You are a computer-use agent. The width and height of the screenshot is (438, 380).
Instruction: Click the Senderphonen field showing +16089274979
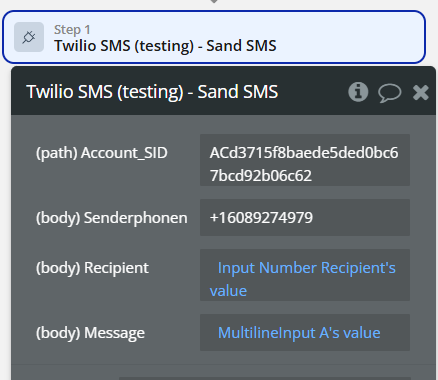305,218
